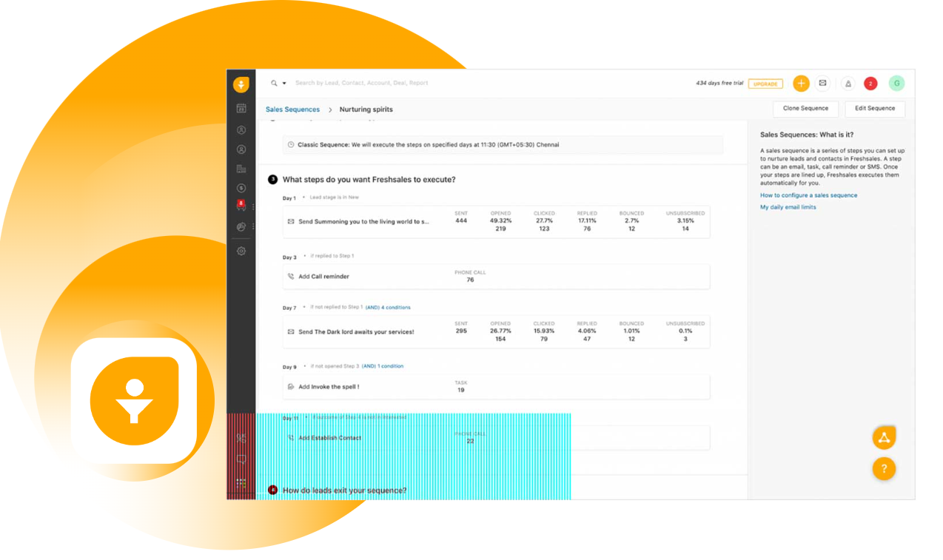The width and height of the screenshot is (943, 560).
Task: Click the replied rate 4.06% value
Action: coord(587,331)
